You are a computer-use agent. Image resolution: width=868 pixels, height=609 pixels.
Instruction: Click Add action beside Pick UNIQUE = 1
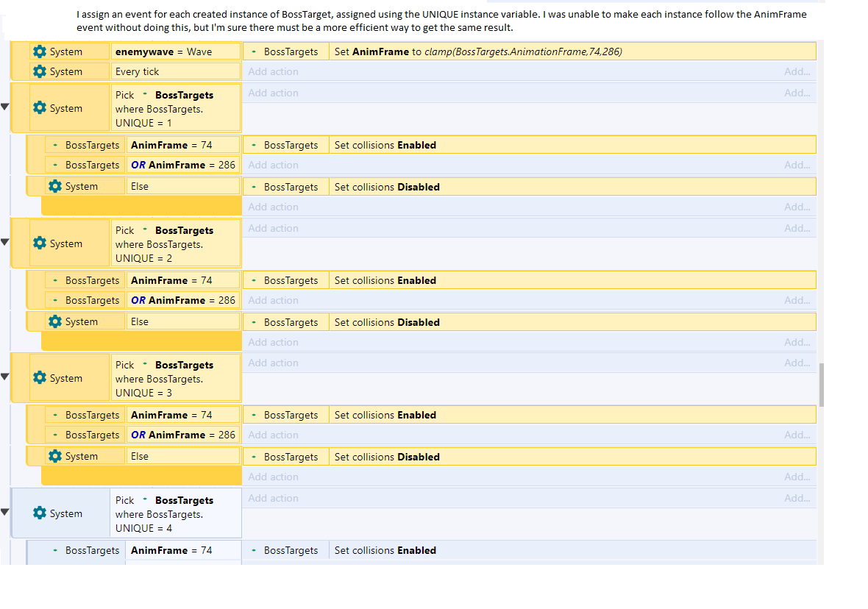tap(273, 93)
